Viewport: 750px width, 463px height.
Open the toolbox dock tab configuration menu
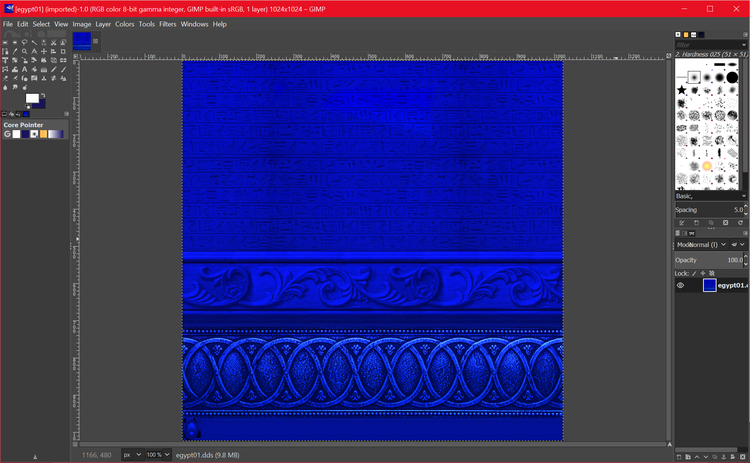coord(66,114)
